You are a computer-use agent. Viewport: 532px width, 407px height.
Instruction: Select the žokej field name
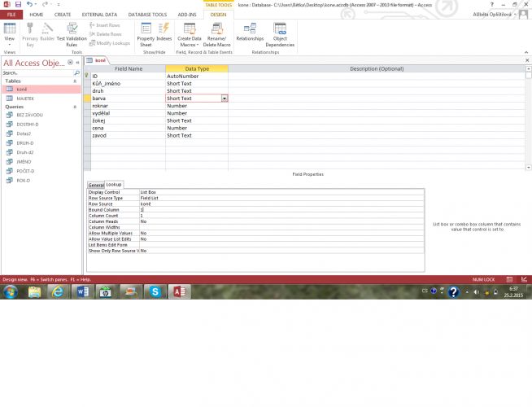(129, 120)
